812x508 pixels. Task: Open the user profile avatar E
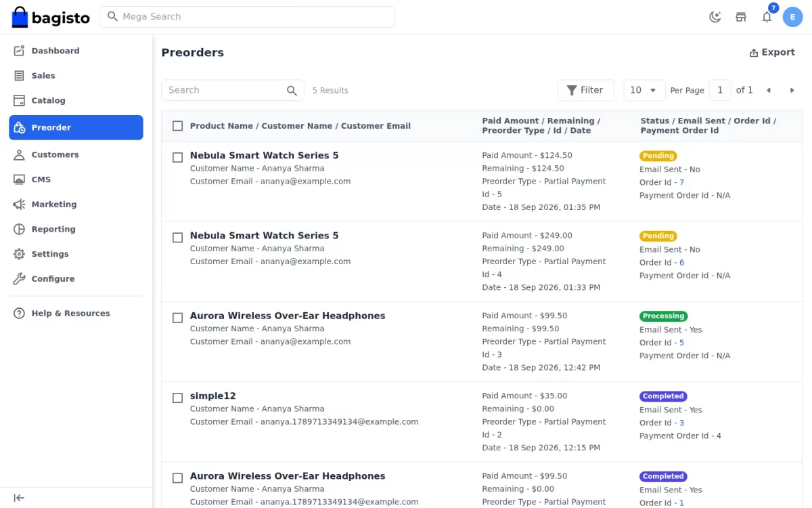tap(792, 17)
